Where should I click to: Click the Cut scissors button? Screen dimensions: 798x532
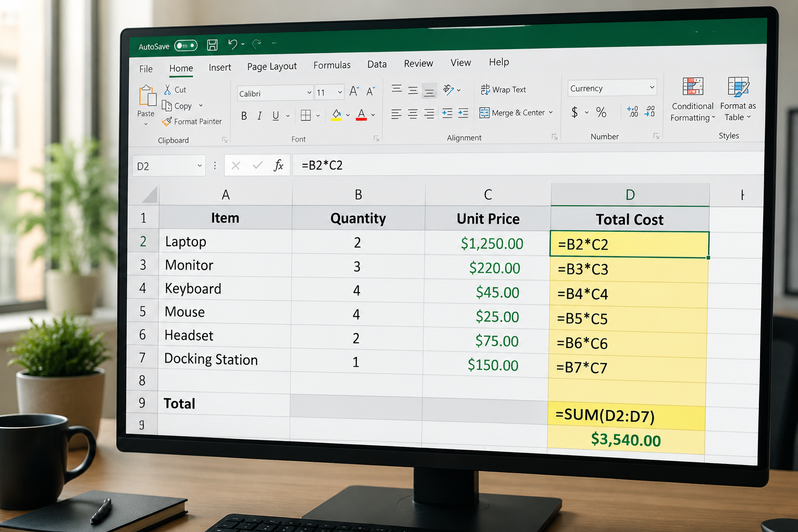(175, 89)
